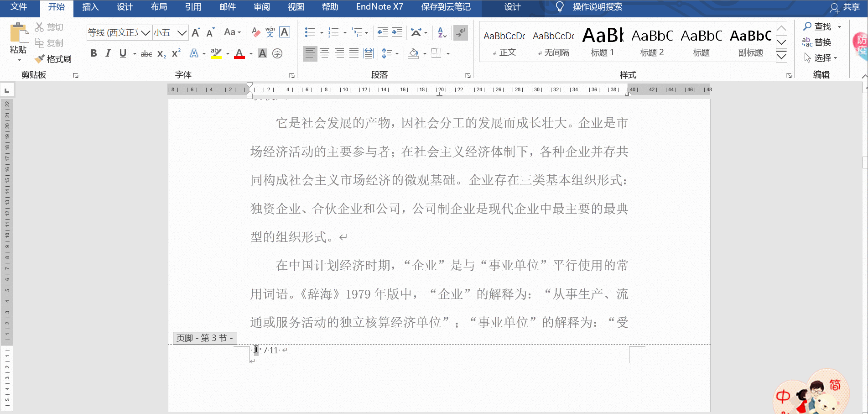Viewport: 868px width, 414px height.
Task: Click the 替换 (Replace) button
Action: (x=821, y=42)
